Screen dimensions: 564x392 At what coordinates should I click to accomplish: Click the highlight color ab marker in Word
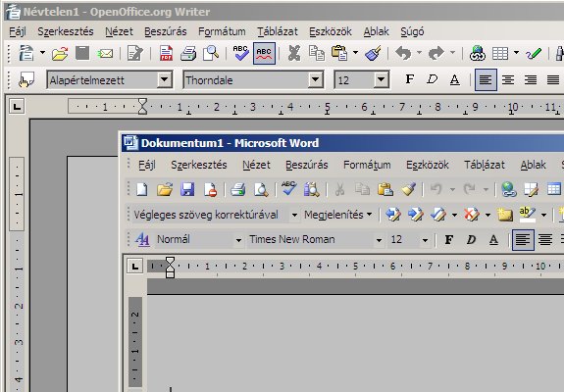coord(528,215)
